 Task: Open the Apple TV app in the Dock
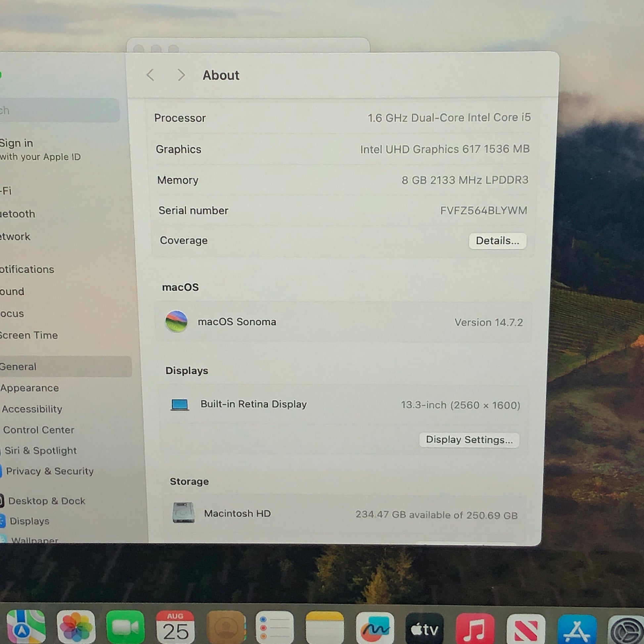point(425,629)
